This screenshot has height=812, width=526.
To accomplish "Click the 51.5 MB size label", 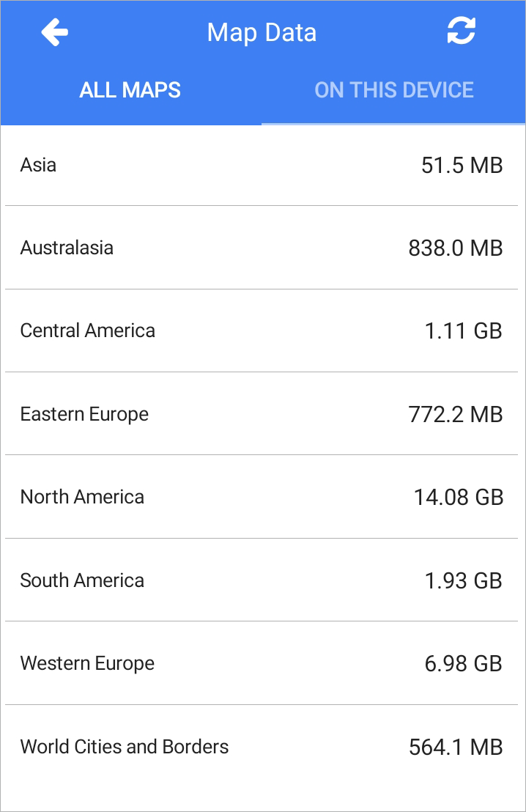I will pyautogui.click(x=462, y=166).
